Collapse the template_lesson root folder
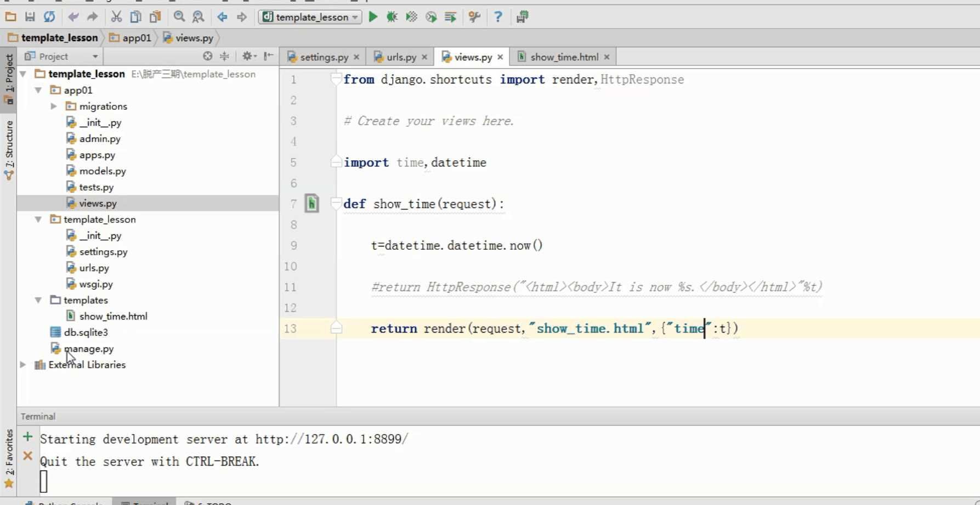 click(x=23, y=74)
